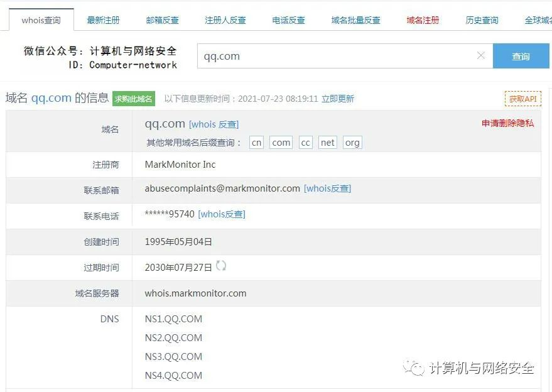Click the NS1.QQ.COM DNS entry
The width and height of the screenshot is (552, 392).
(173, 318)
